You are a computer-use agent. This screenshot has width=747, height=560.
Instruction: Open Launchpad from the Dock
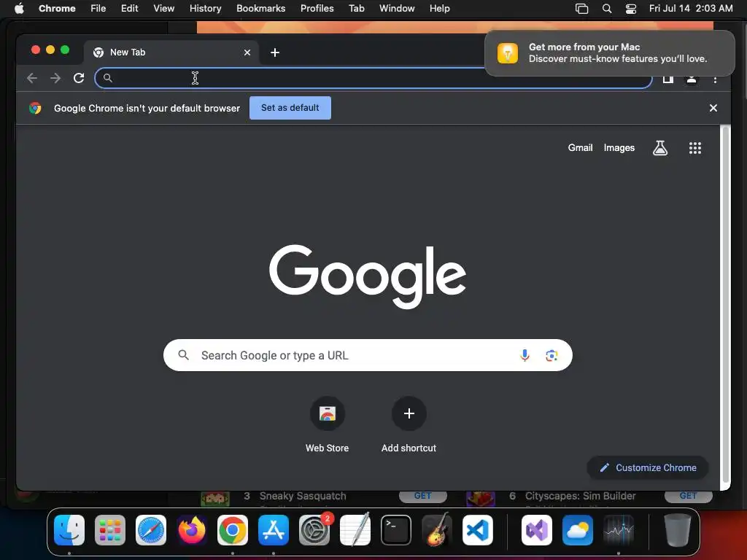click(110, 530)
